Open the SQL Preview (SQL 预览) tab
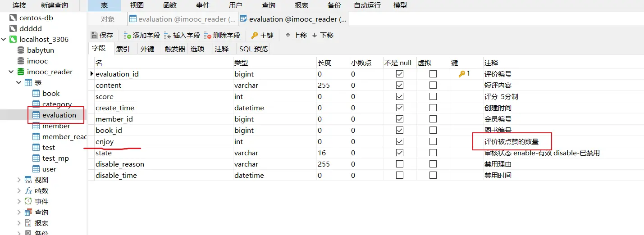Screen dimensions: 644x235 253,49
